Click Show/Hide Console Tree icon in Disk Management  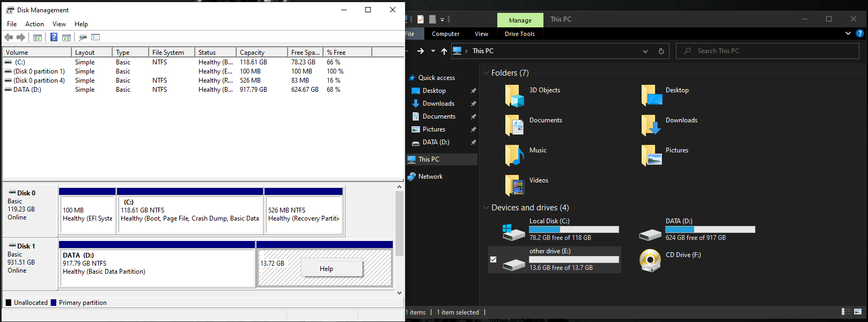click(38, 38)
